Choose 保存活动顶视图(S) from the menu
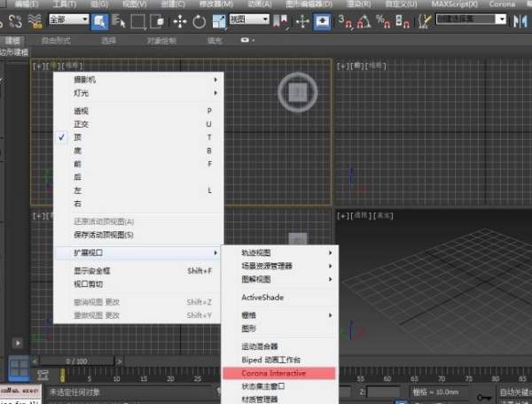 [139, 235]
